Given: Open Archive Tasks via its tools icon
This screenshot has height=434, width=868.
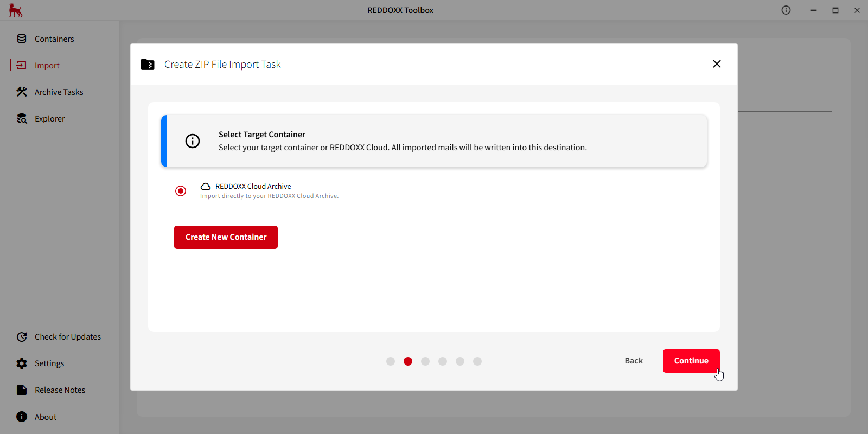Looking at the screenshot, I should tap(22, 92).
